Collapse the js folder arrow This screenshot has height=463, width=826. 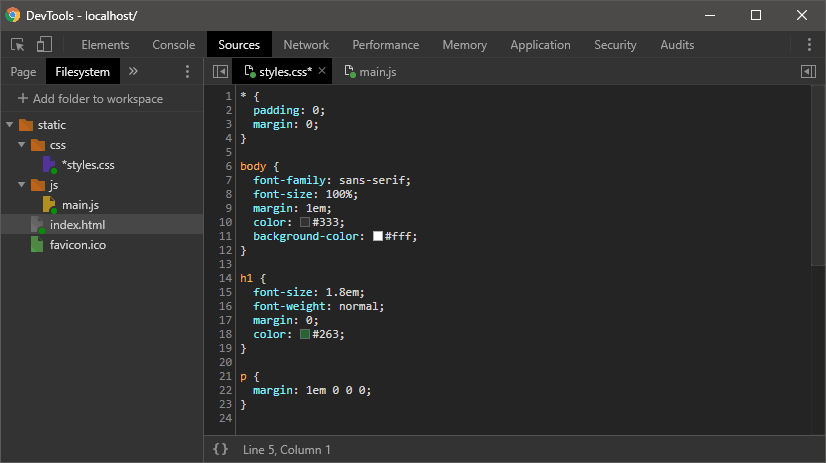click(22, 185)
